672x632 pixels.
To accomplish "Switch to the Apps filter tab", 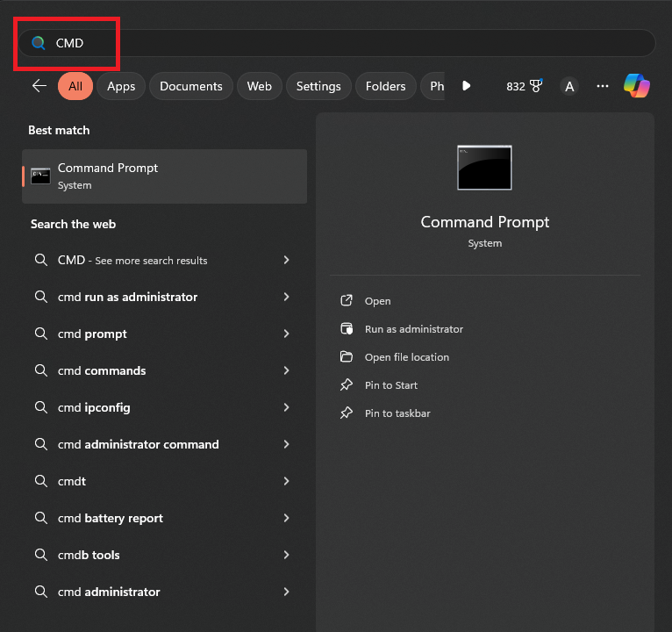I will tap(121, 86).
